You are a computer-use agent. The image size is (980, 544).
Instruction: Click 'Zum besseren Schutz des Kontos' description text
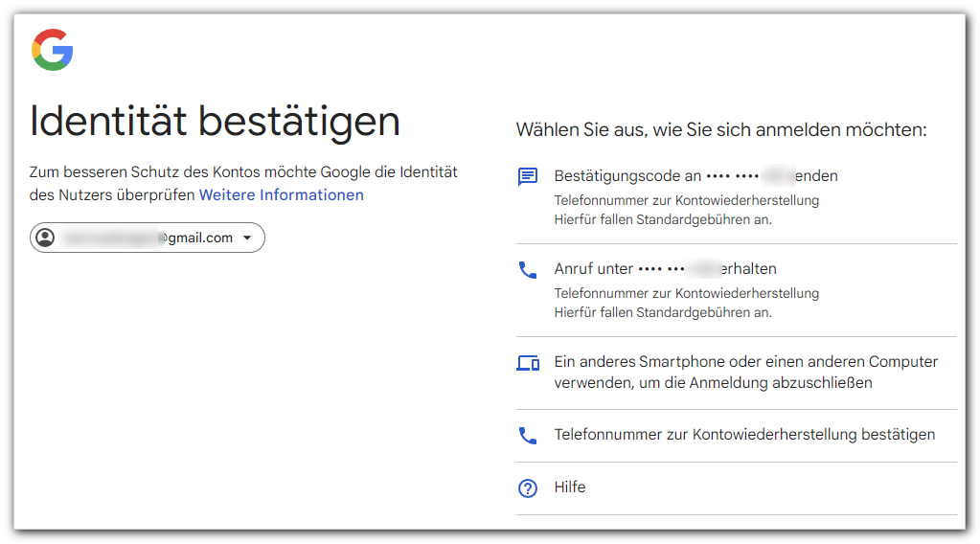click(x=243, y=184)
